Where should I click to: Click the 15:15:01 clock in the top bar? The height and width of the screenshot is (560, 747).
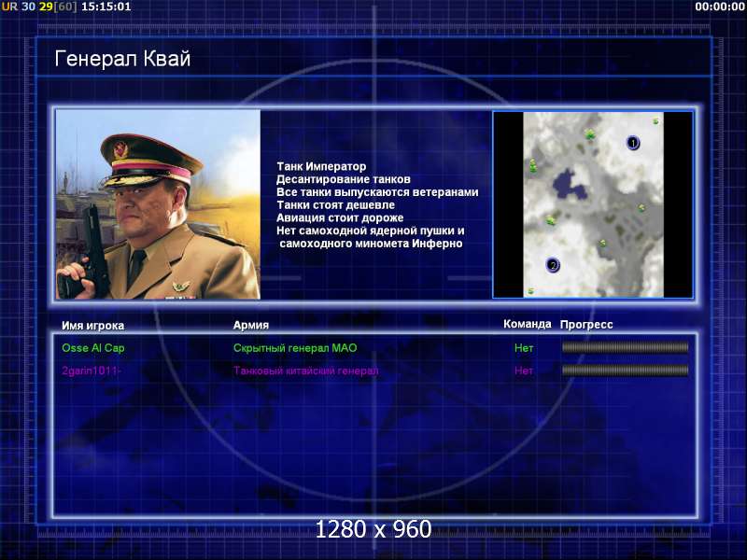(106, 7)
